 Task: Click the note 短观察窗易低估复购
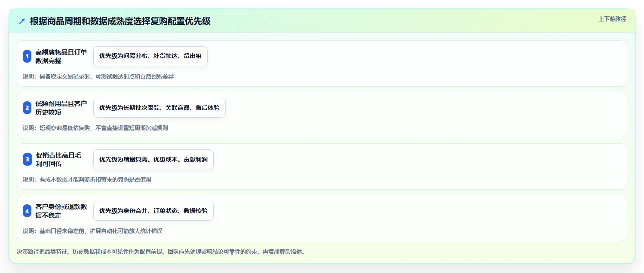[x=65, y=128]
